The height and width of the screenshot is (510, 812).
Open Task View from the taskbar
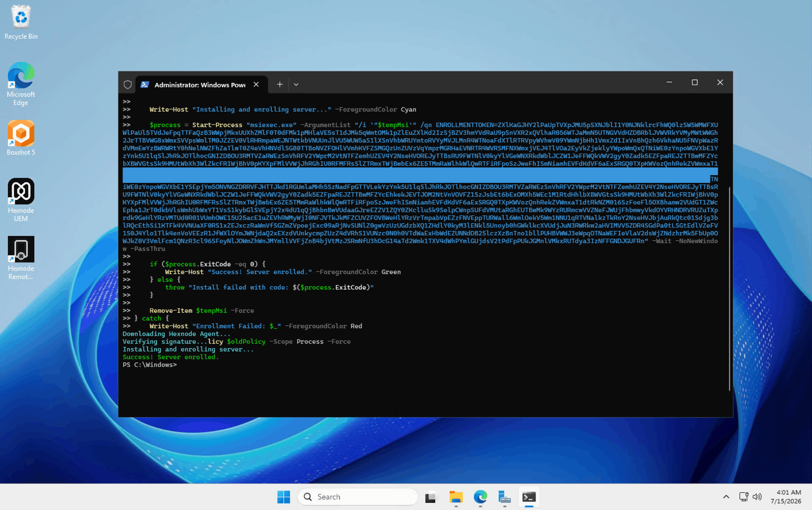pos(431,497)
